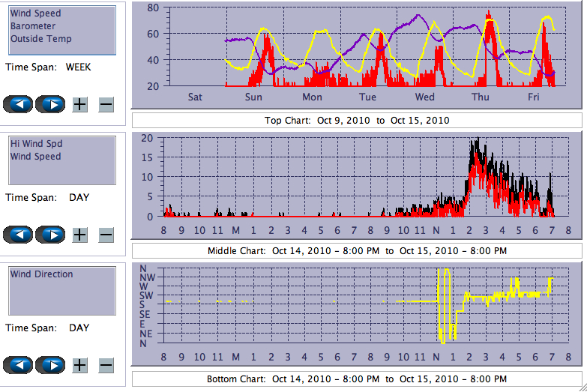Click top chart forward arrow button

pyautogui.click(x=51, y=104)
